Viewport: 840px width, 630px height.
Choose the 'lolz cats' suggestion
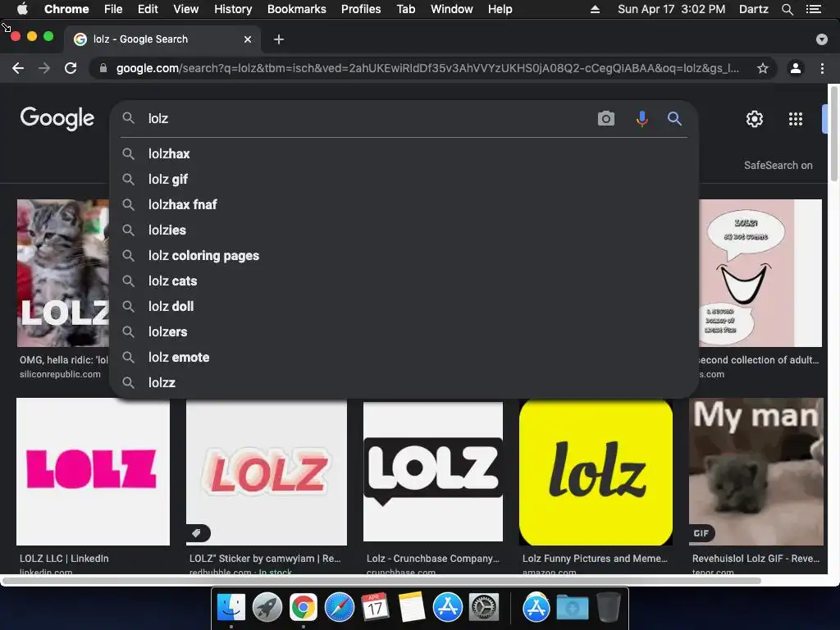click(404, 281)
